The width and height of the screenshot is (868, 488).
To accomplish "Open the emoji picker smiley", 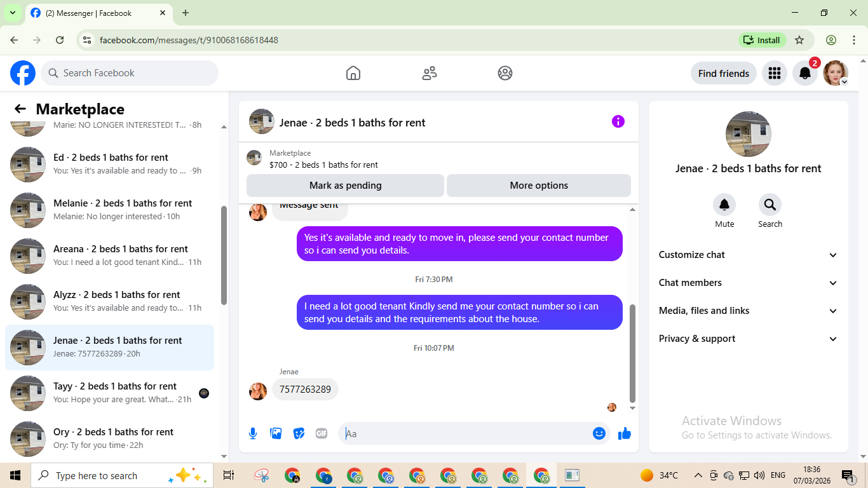I will click(x=599, y=433).
